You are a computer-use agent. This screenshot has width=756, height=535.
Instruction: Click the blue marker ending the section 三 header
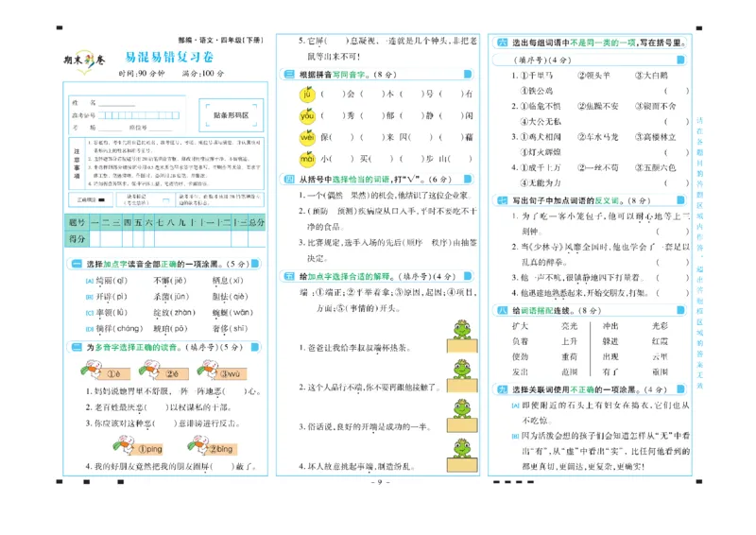tap(468, 75)
